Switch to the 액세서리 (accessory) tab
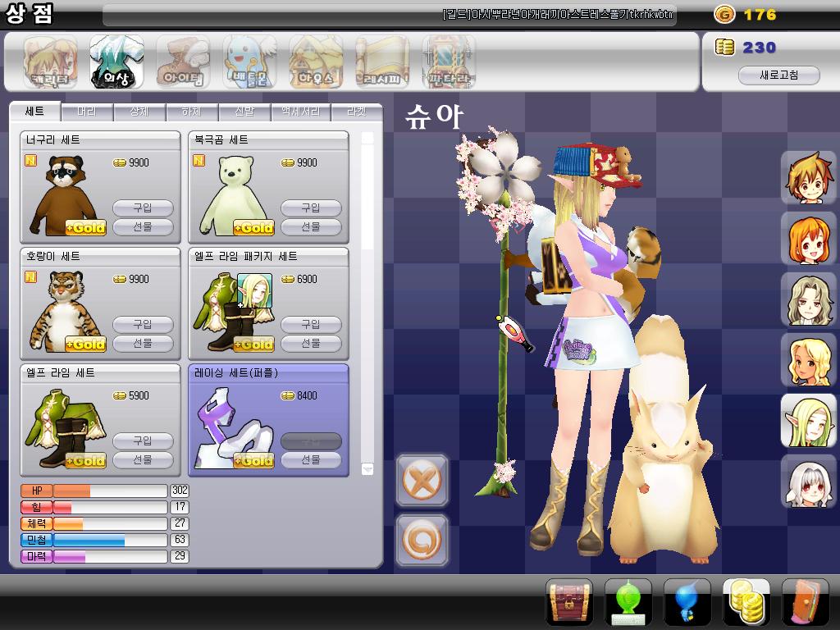 (x=300, y=112)
